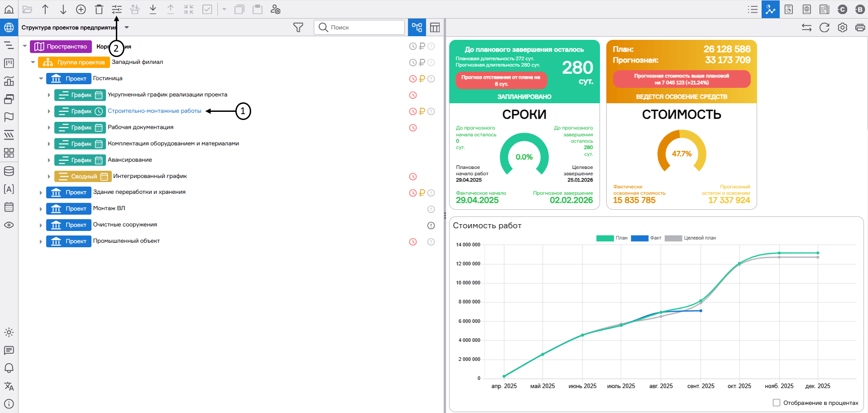
Task: Enable the 'Отображение в процентах' checkbox
Action: pyautogui.click(x=777, y=403)
